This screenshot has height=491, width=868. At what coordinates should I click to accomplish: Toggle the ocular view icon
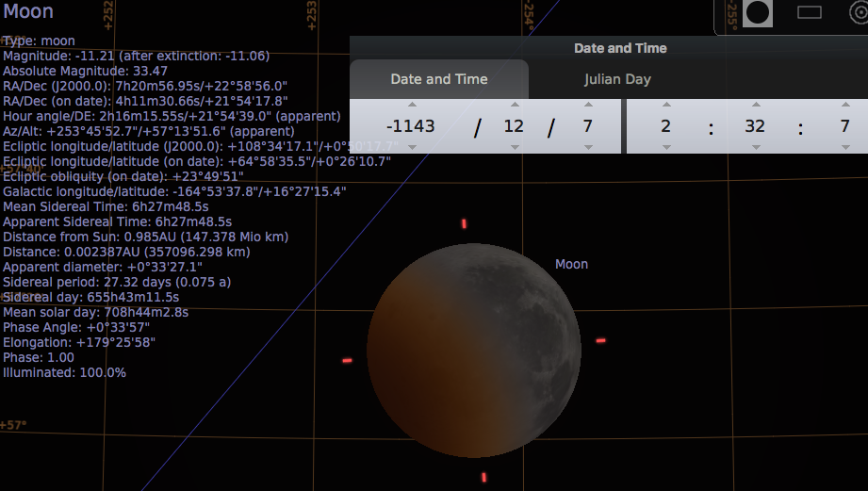point(757,13)
